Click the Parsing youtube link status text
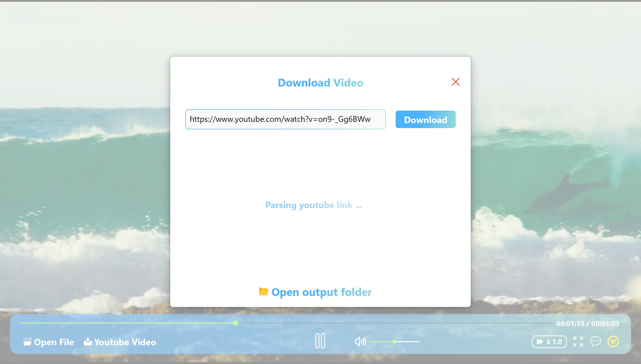The image size is (641, 364). [313, 205]
